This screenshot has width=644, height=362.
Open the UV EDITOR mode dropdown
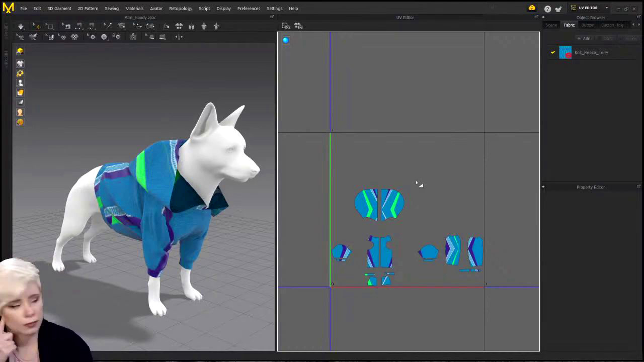[606, 8]
